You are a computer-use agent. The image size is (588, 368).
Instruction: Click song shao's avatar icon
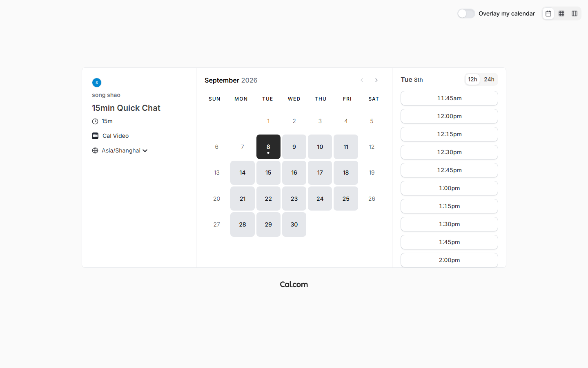point(97,83)
